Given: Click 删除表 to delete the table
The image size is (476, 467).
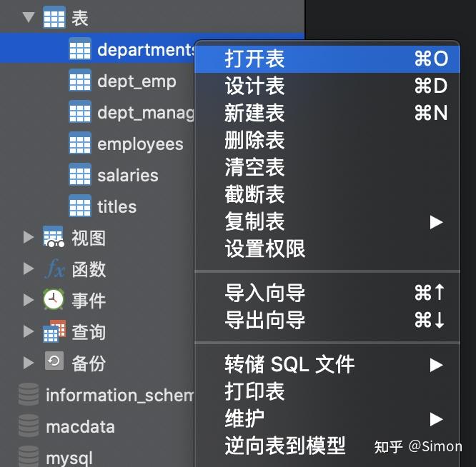Looking at the screenshot, I should click(254, 140).
